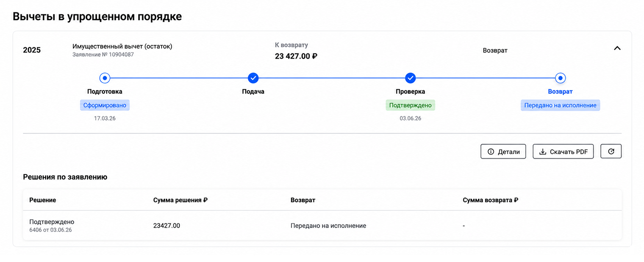Download the statement via Скачать PDF
The width and height of the screenshot is (644, 262).
point(563,152)
